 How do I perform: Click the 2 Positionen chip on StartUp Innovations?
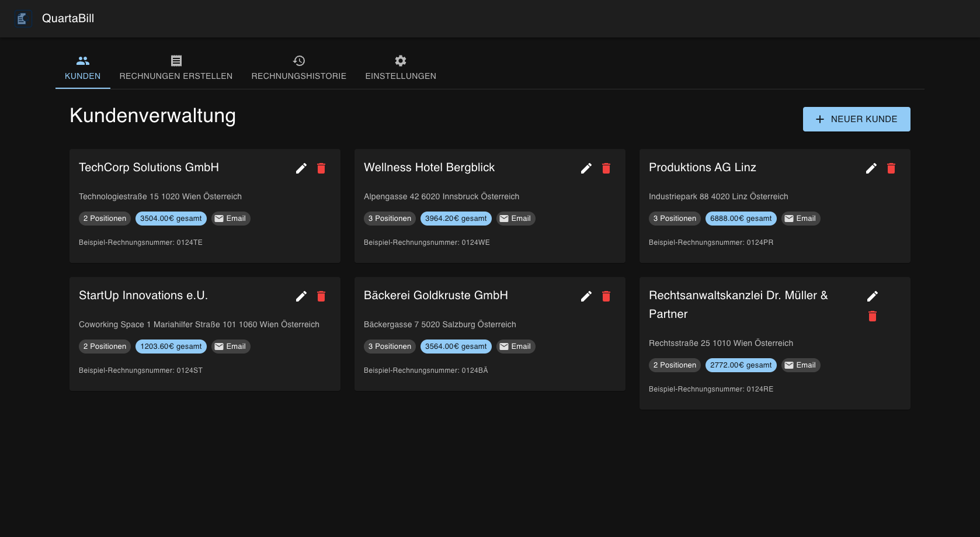[x=105, y=346]
